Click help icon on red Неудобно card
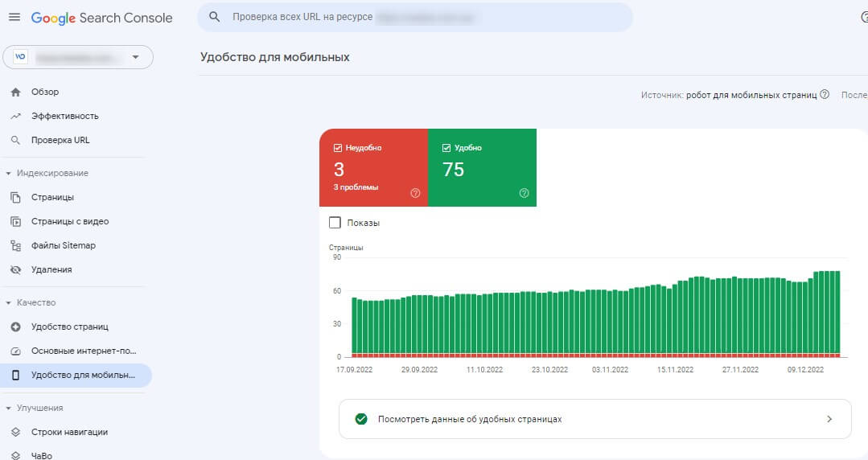The height and width of the screenshot is (460, 868). (x=415, y=193)
